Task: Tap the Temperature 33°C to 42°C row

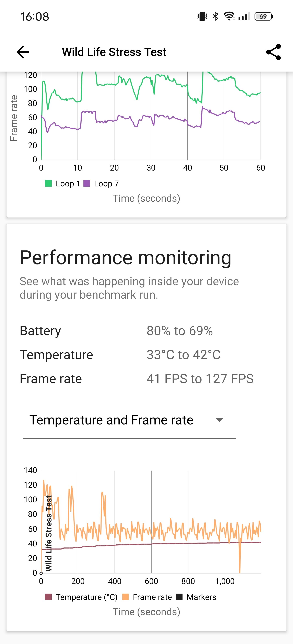Action: point(120,355)
